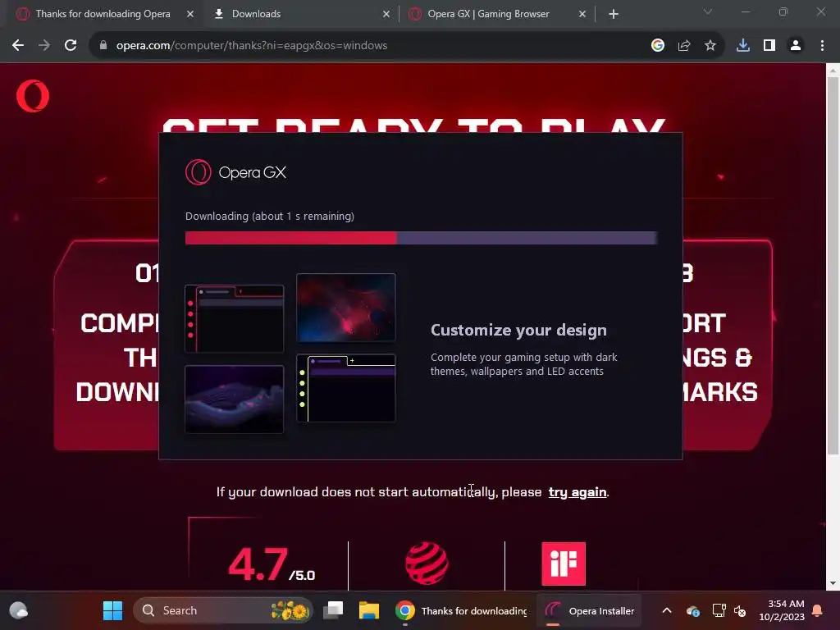Share this page via the share icon
Image resolution: width=840 pixels, height=630 pixels.
click(x=684, y=46)
